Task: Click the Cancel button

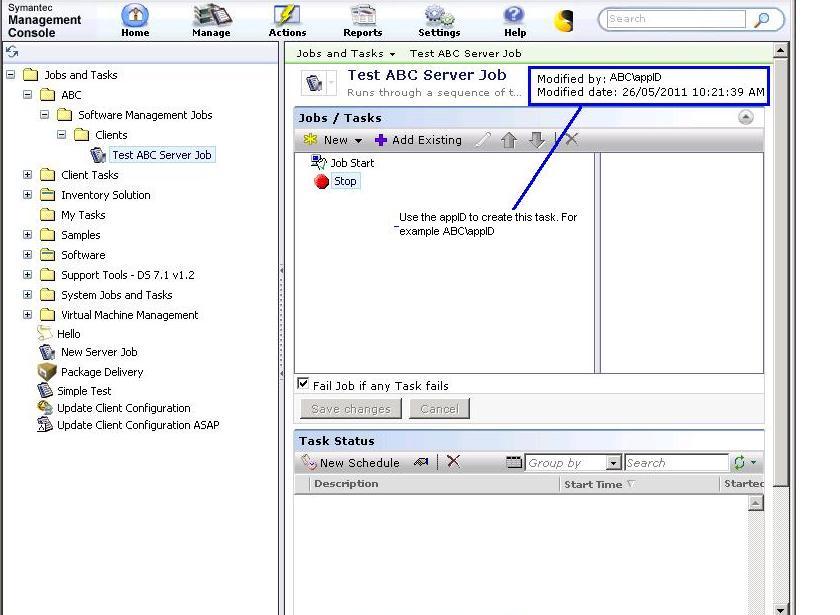Action: pos(439,409)
